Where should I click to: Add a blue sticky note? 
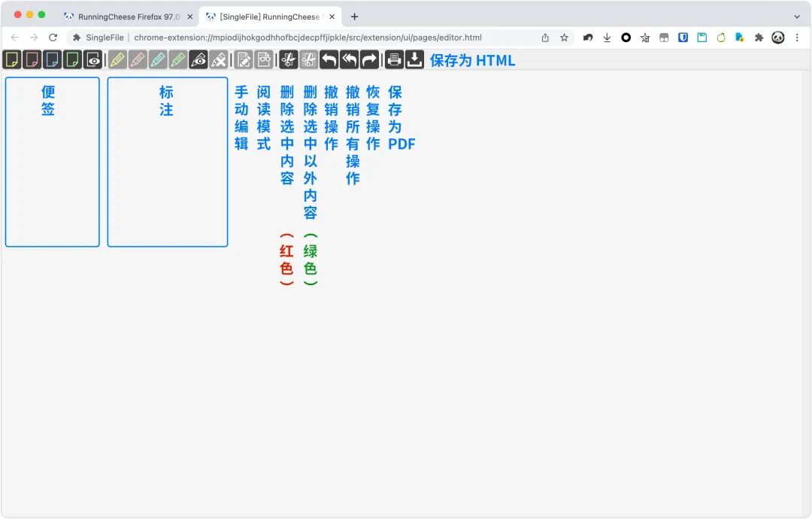click(x=53, y=60)
